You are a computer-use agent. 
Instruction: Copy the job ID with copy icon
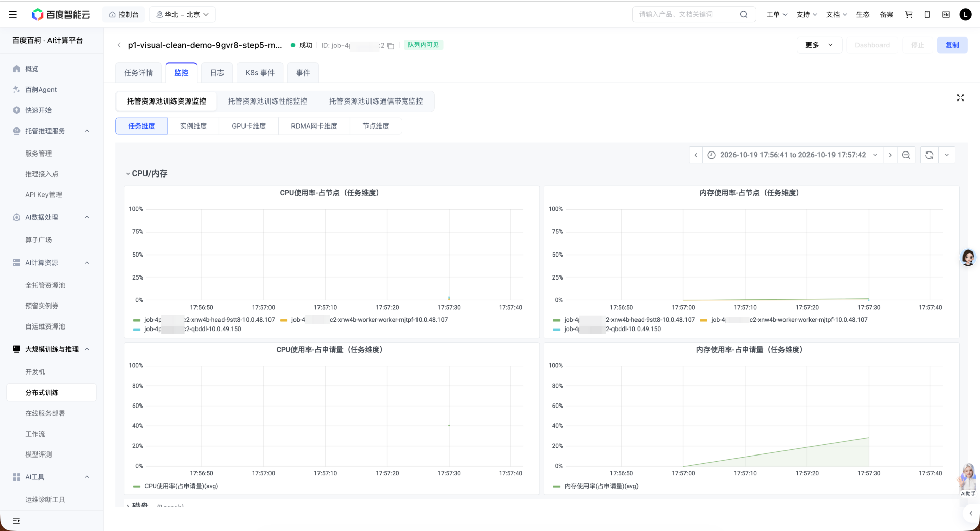(391, 46)
